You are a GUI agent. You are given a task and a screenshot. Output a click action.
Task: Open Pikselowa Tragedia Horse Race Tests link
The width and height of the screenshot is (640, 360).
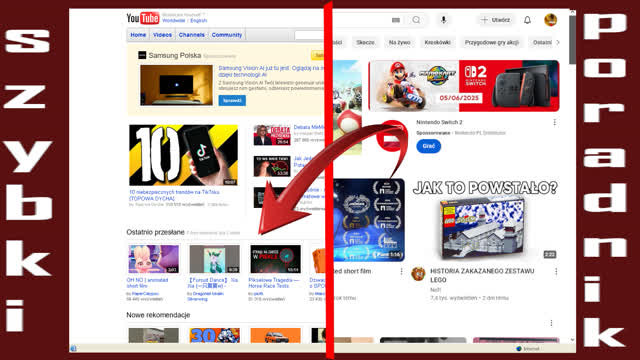point(273,283)
